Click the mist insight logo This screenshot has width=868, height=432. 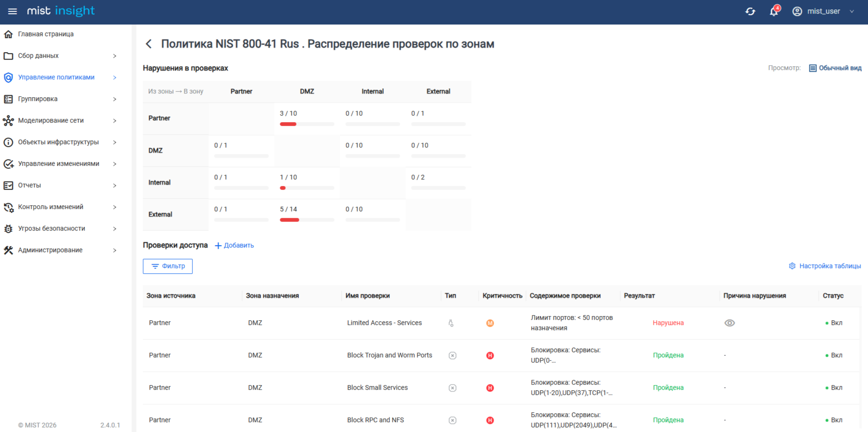point(61,11)
